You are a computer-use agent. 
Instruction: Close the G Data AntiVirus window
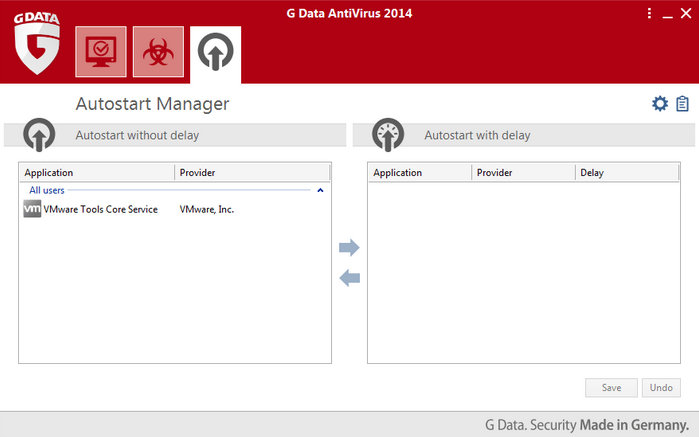686,13
